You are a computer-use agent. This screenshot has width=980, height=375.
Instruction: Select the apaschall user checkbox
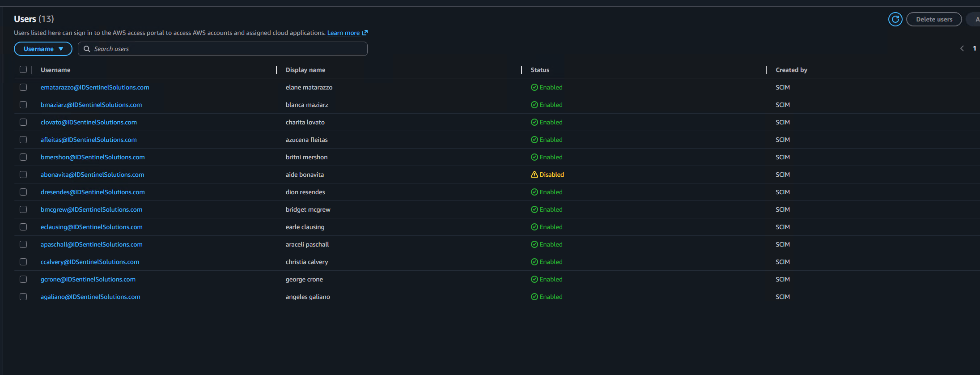(x=23, y=244)
